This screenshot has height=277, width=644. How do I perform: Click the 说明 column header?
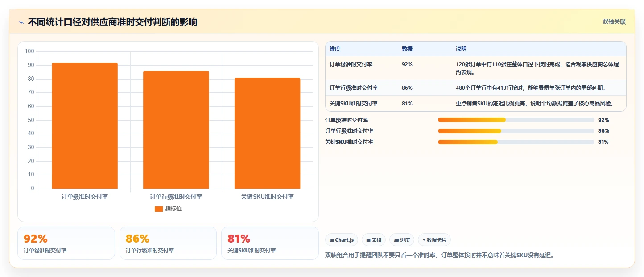pos(461,49)
